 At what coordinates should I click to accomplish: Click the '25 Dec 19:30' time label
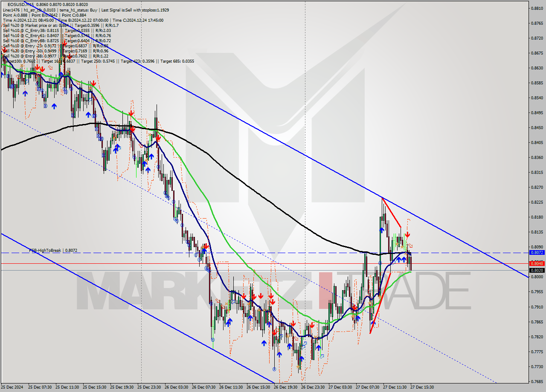coord(122,387)
